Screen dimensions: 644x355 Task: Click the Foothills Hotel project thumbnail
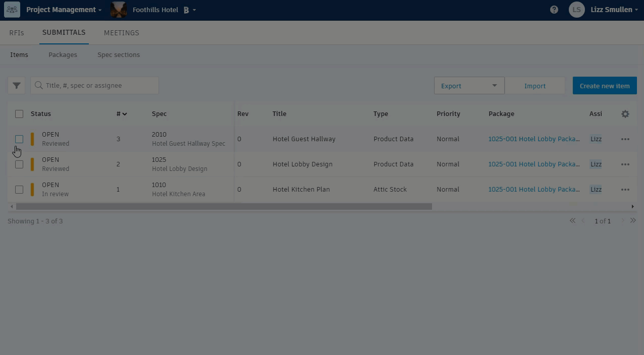(119, 10)
